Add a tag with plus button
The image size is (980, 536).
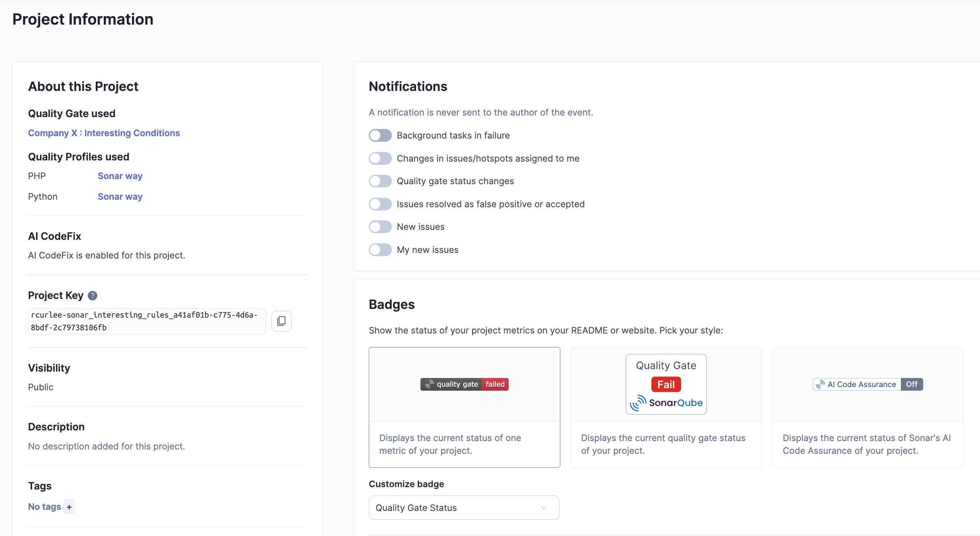pyautogui.click(x=69, y=507)
